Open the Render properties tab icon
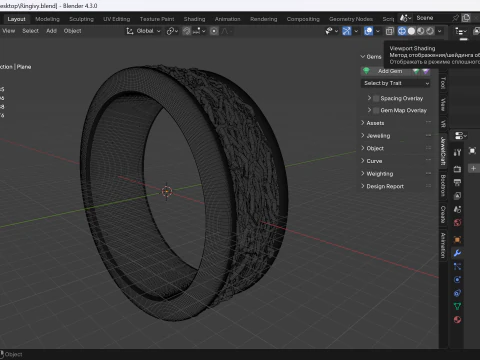480x360 pixels. coord(457,169)
